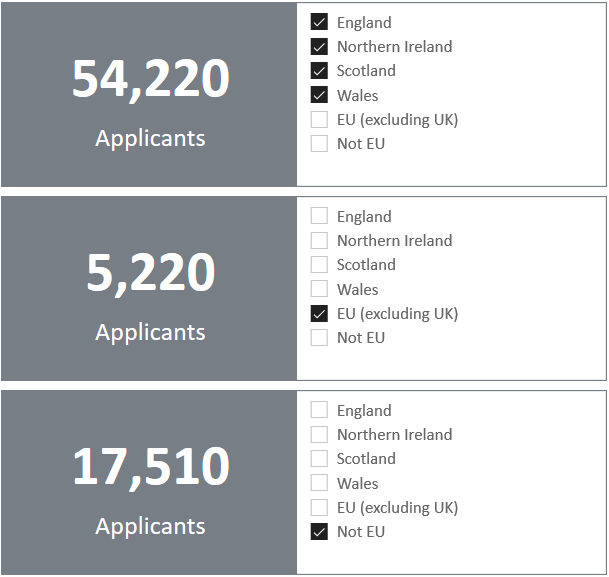Image resolution: width=609 pixels, height=577 pixels.
Task: Check Northern Ireland in the bottom slicer
Action: tap(319, 434)
